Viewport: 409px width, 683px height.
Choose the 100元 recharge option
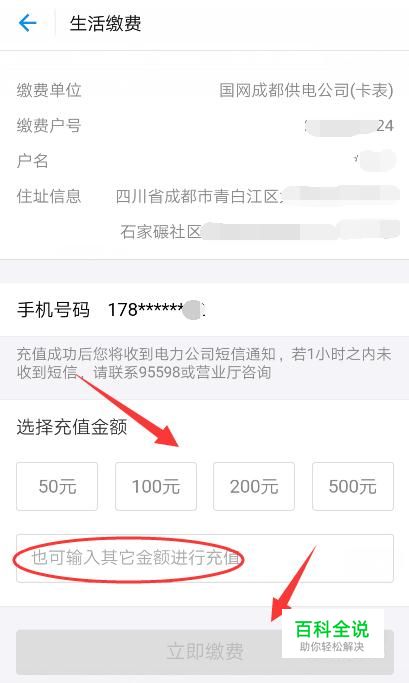tap(156, 486)
